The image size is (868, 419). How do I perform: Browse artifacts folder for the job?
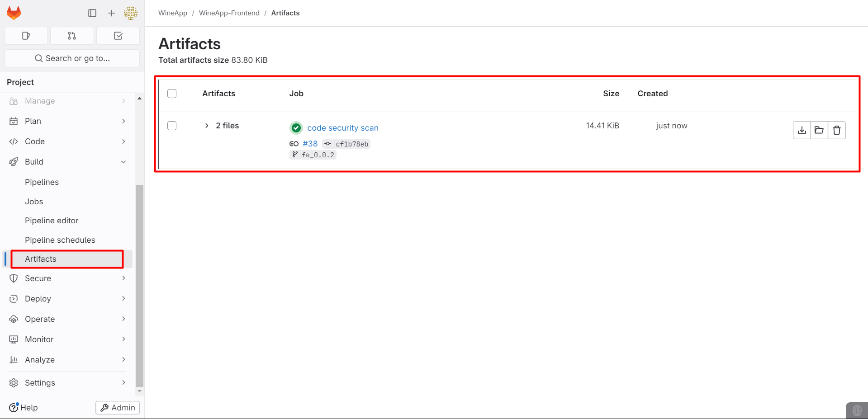[x=819, y=130]
